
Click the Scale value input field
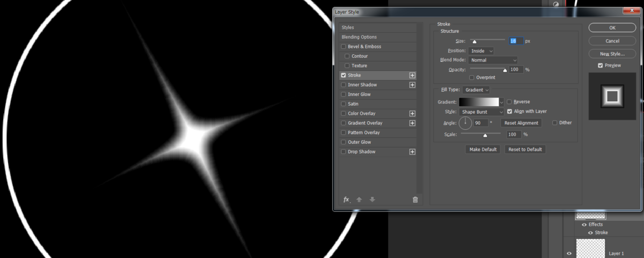click(x=514, y=135)
